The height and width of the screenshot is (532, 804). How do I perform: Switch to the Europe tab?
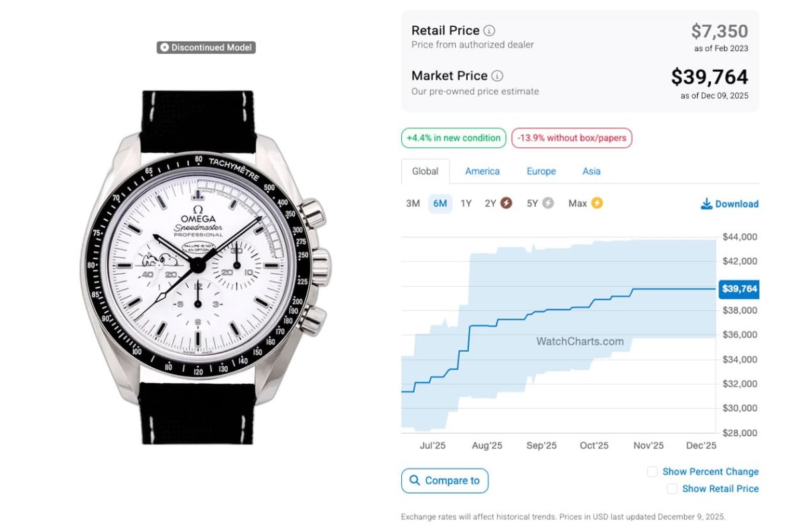pyautogui.click(x=541, y=172)
